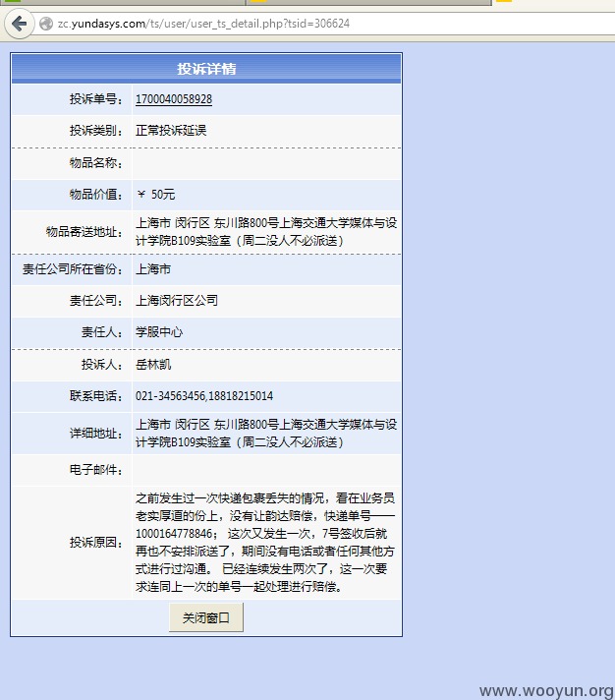This screenshot has height=700, width=615.
Task: Click the 投诉原因 label
Action: [95, 543]
